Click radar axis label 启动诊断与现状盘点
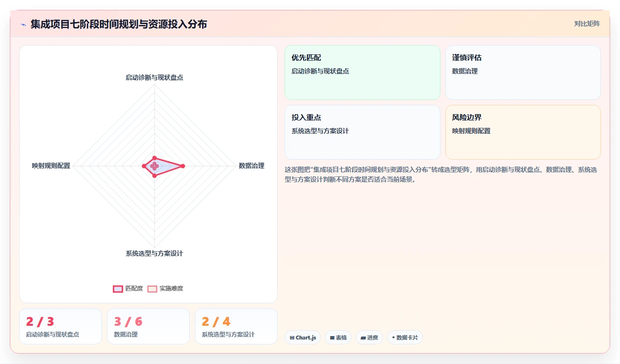Screen dimensions: 620x364 pos(155,77)
